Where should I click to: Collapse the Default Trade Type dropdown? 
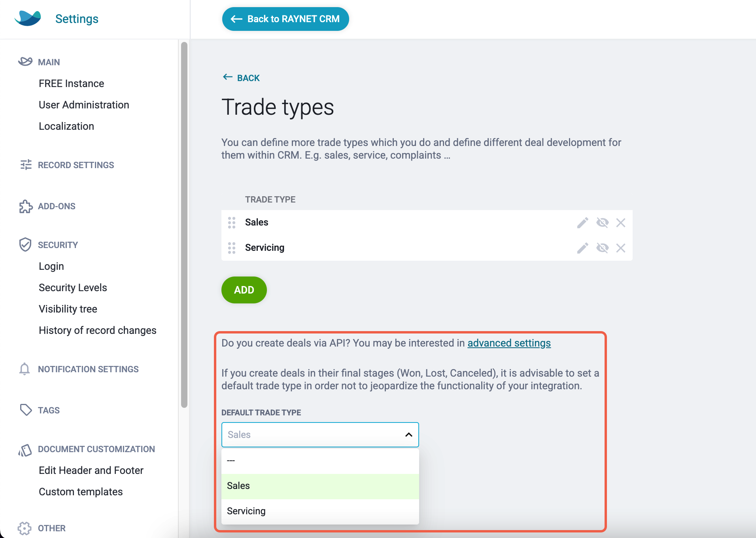pyautogui.click(x=409, y=435)
